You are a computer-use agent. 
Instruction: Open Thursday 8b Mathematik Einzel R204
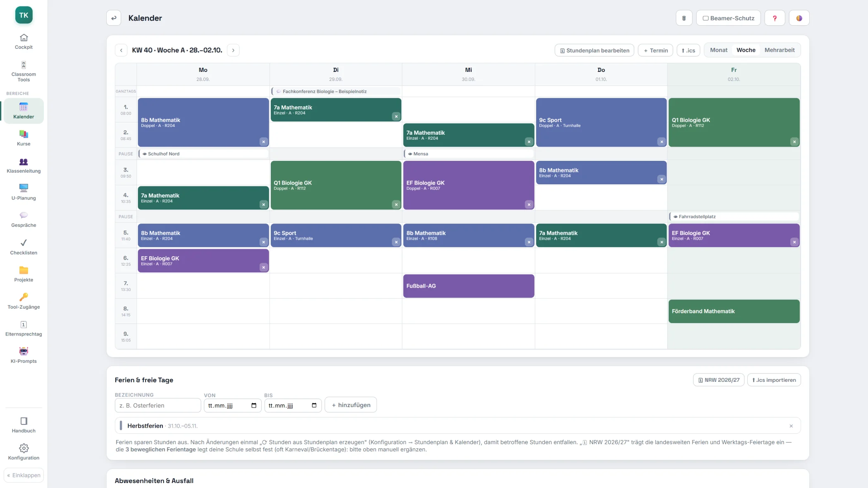coord(601,173)
